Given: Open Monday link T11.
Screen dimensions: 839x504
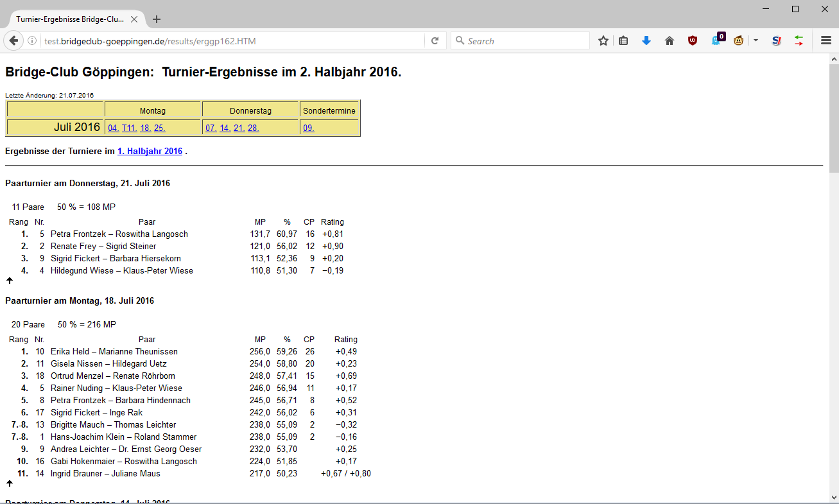Looking at the screenshot, I should coord(129,128).
